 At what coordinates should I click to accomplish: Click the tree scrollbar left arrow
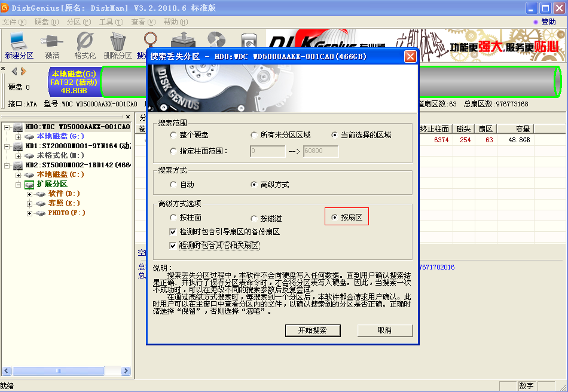(x=7, y=370)
